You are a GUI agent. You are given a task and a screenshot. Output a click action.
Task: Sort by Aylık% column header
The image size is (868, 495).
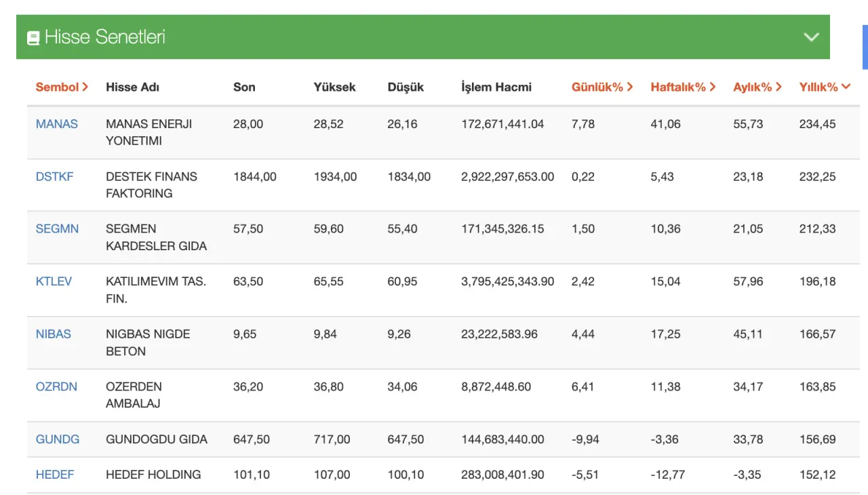757,87
